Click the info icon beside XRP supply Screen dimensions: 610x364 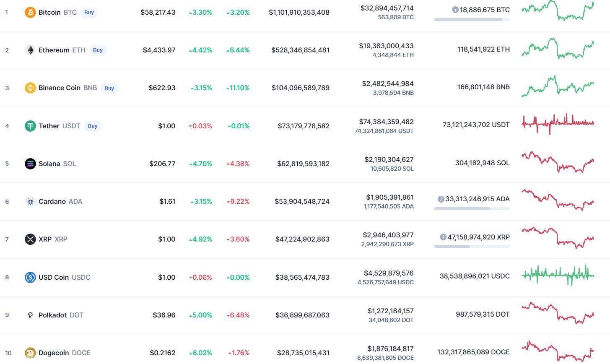443,237
